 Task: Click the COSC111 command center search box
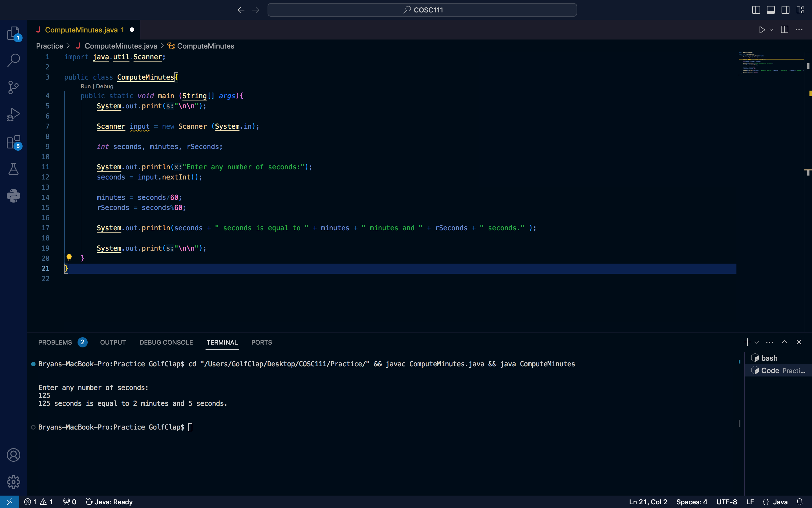(x=422, y=10)
